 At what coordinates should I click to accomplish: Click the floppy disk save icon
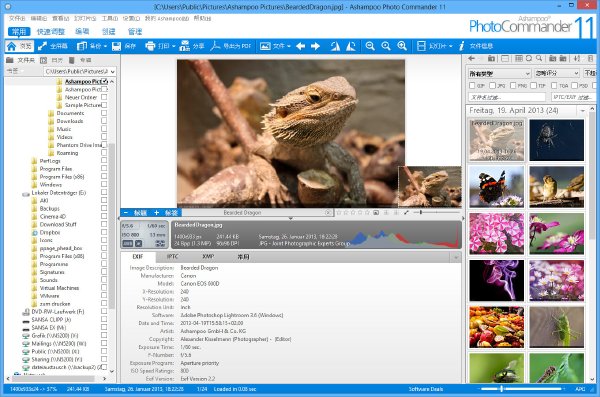point(116,46)
